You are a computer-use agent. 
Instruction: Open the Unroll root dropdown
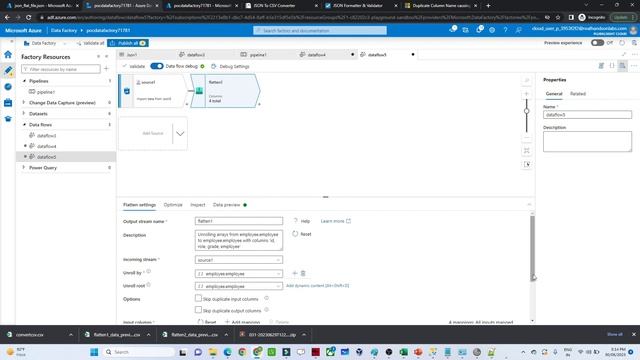point(239,286)
